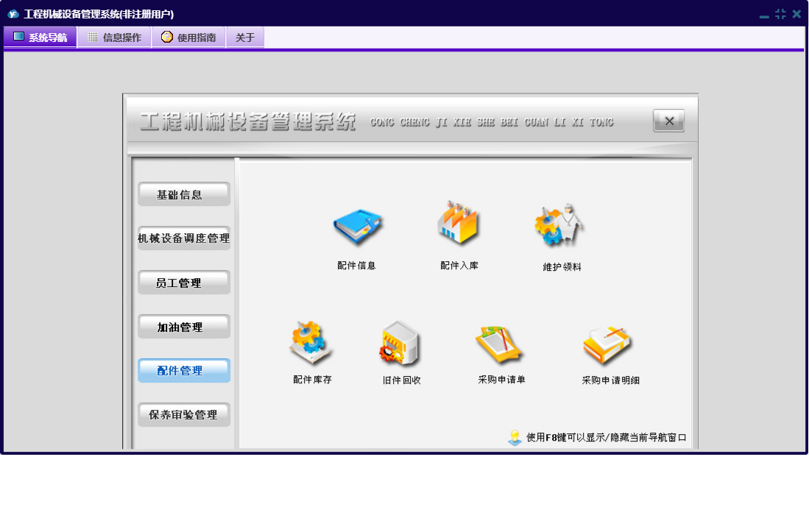Click the 系统导航 tab monitor icon
809x532 pixels.
coord(18,37)
